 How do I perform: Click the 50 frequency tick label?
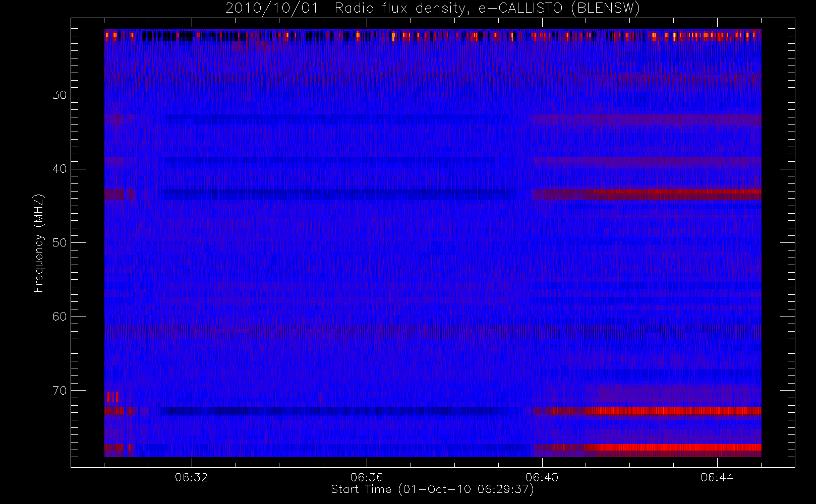pos(60,243)
